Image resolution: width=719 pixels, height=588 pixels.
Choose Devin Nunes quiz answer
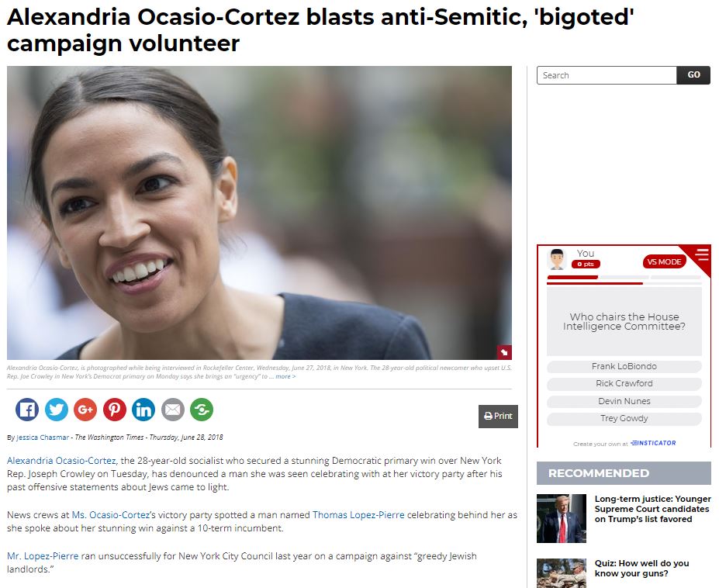[x=624, y=401]
